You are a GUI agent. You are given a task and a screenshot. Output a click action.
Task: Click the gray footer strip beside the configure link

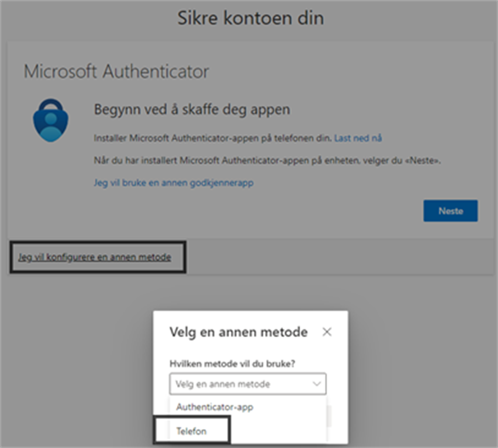337,257
